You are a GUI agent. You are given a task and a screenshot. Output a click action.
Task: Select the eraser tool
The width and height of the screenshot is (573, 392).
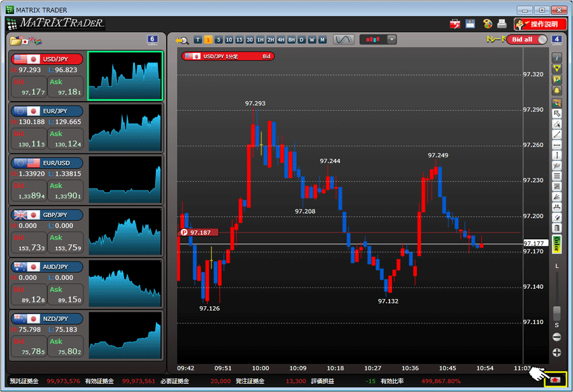pos(556,218)
